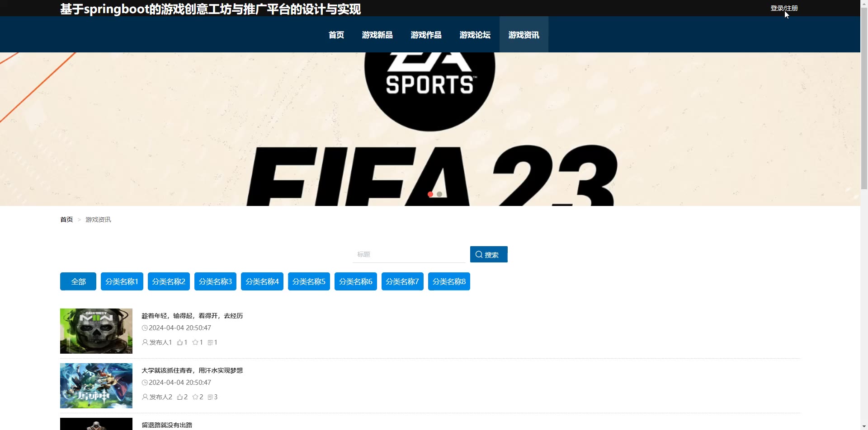The height and width of the screenshot is (430, 868).
Task: Click the clock icon of the 珍惜年轻 article
Action: (145, 328)
